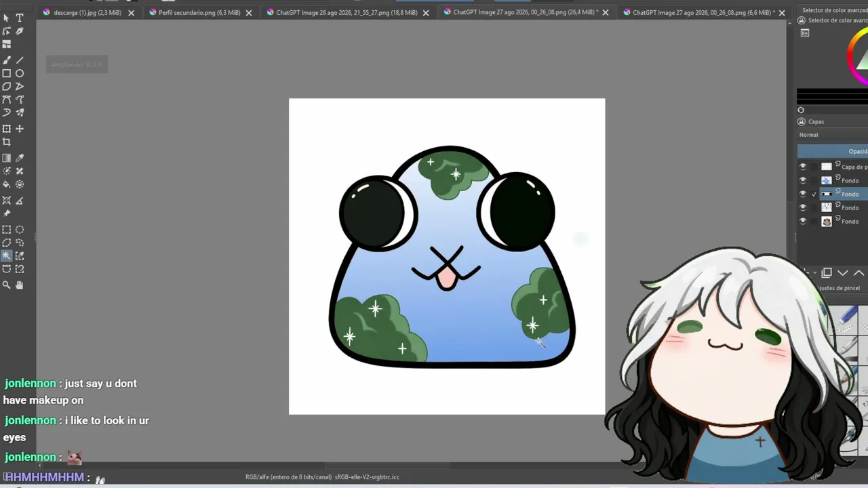Image resolution: width=868 pixels, height=488 pixels.
Task: Select the Polygonal Selection tool
Action: point(7,243)
